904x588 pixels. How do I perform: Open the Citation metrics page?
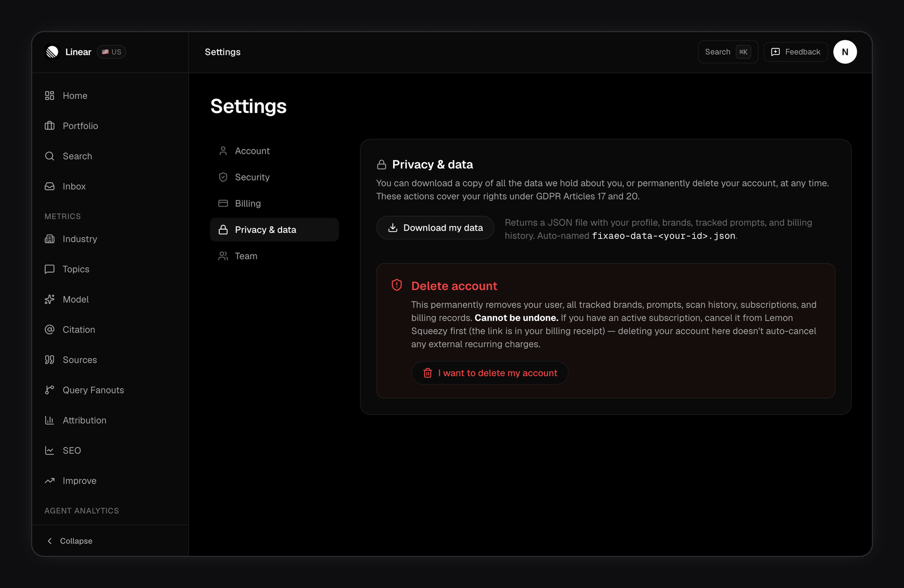point(110,329)
